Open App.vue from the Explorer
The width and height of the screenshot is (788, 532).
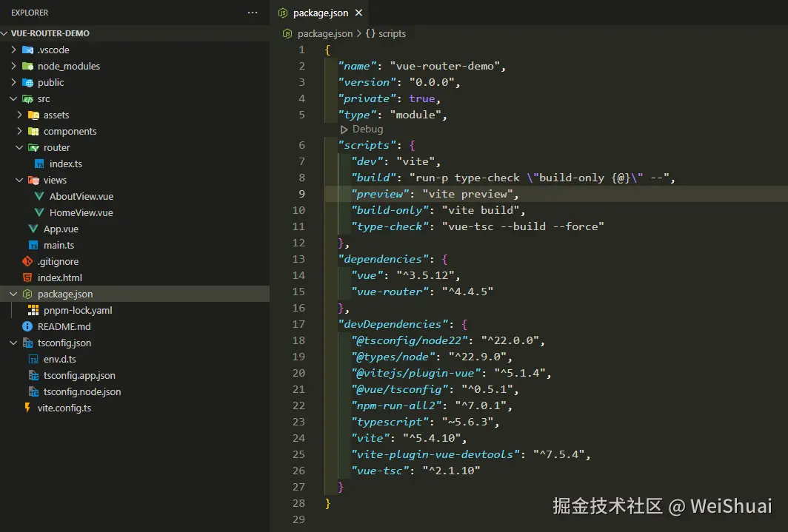pos(61,229)
